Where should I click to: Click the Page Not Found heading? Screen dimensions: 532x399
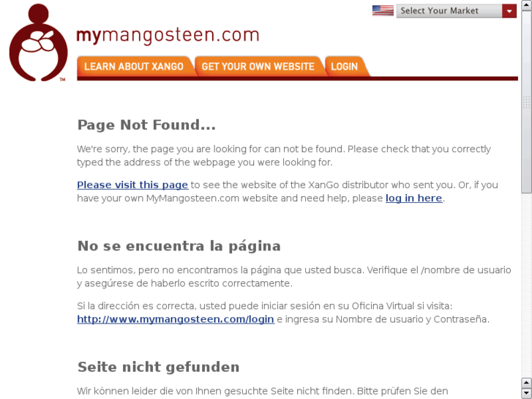pos(146,125)
